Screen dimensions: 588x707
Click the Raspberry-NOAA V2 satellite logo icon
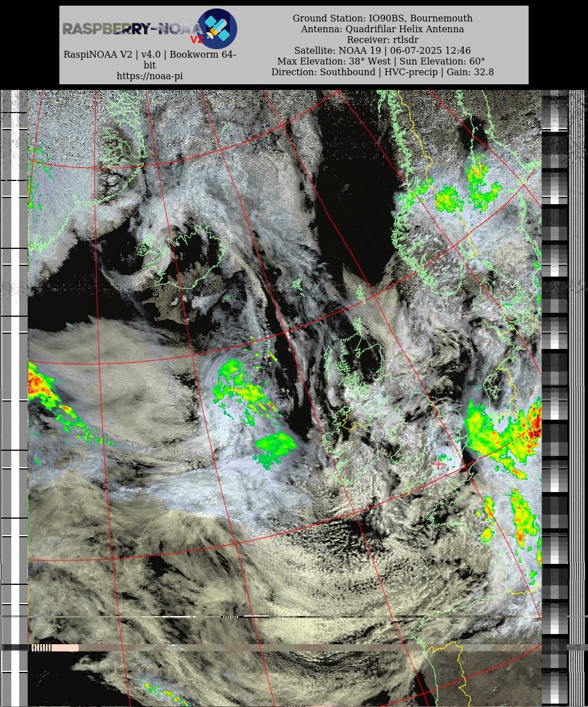point(217,28)
